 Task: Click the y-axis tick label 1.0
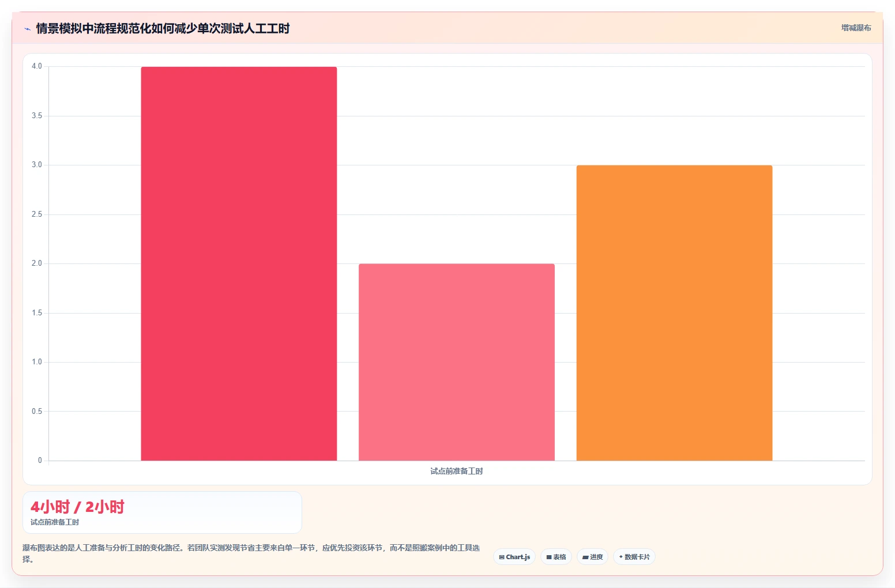[37, 362]
